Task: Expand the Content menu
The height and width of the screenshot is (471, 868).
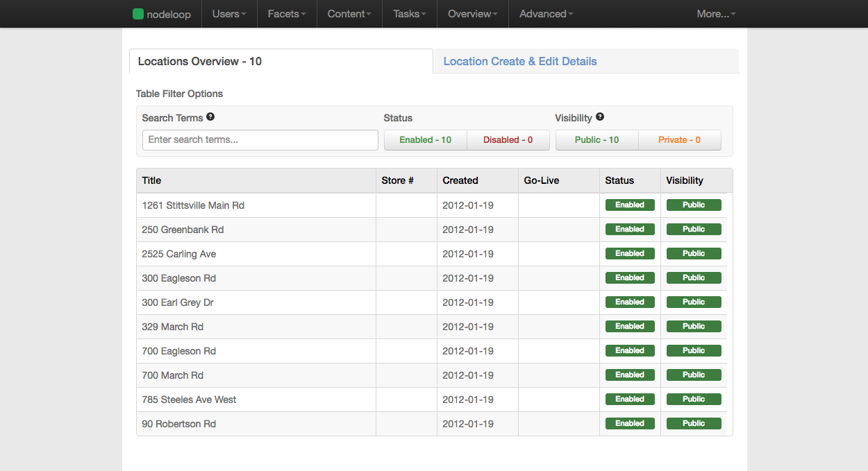Action: 349,14
